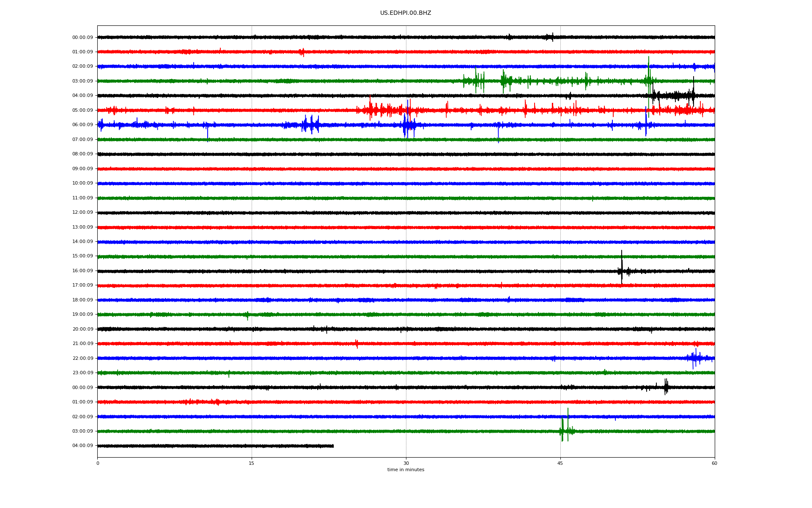This screenshot has height=508, width=812.
Task: Click the 03:00:09 green trace label near top
Action: [x=82, y=81]
